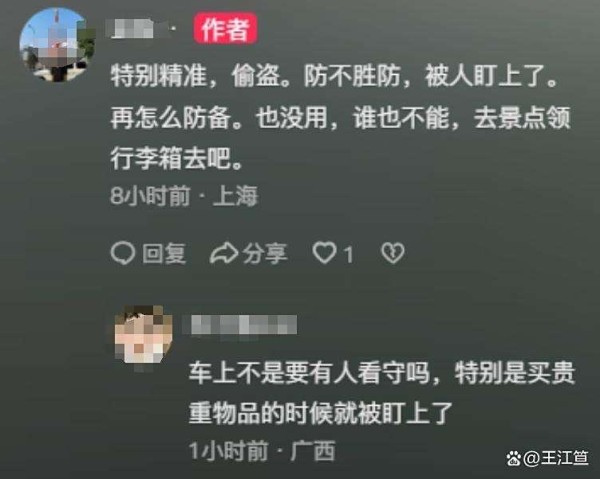The width and height of the screenshot is (600, 479).
Task: Open the author's round profile avatar
Action: 55,45
